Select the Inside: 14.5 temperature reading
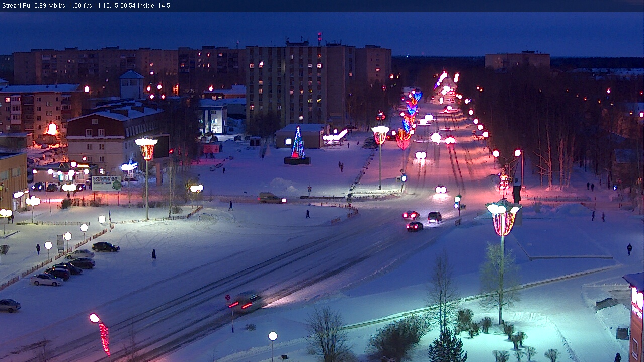The height and width of the screenshot is (362, 644). click(x=154, y=6)
